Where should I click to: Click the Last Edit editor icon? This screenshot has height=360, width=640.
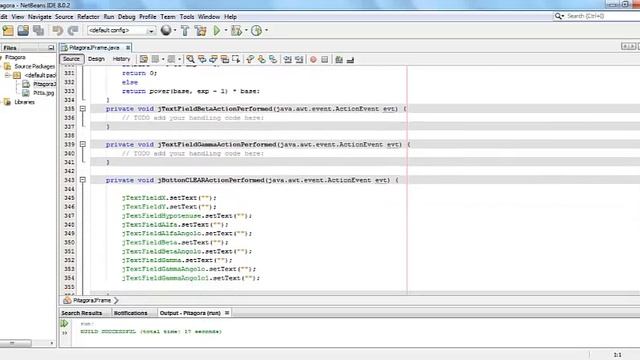tap(144, 60)
